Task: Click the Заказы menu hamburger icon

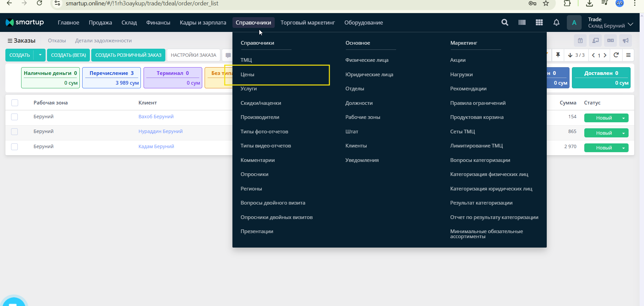Action: click(x=10, y=41)
